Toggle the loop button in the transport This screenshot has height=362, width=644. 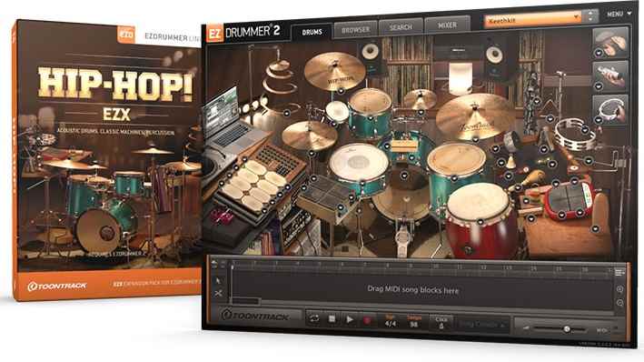[x=314, y=318]
